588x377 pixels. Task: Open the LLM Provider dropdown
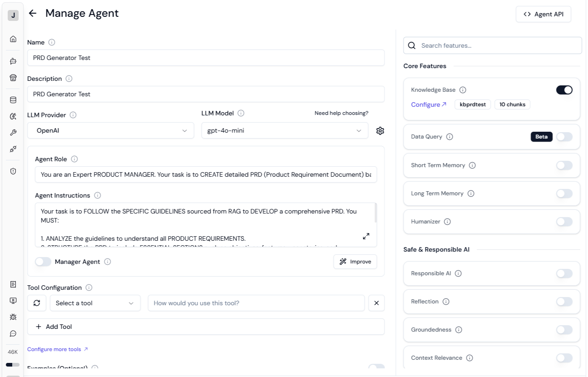(x=110, y=131)
